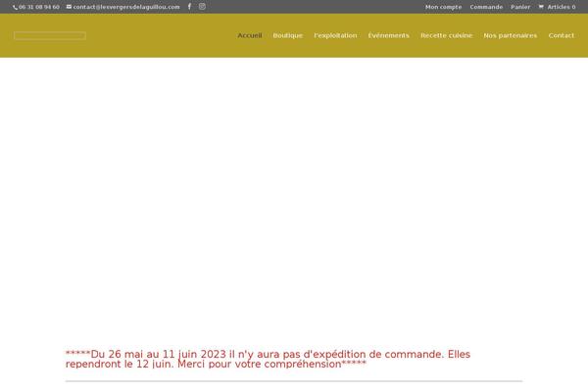Click the site logo placeholder in header

pos(50,35)
